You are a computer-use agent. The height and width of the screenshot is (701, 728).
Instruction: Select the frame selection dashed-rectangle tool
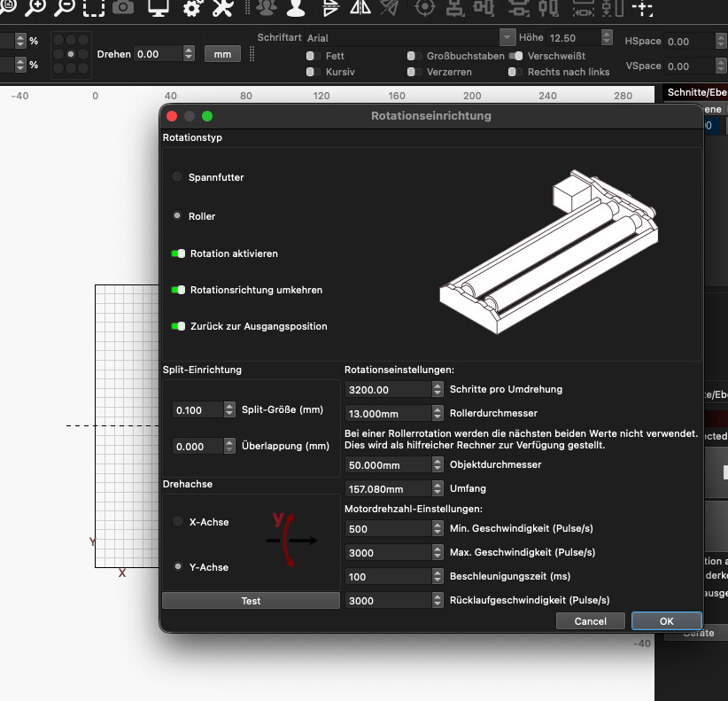pos(94,8)
